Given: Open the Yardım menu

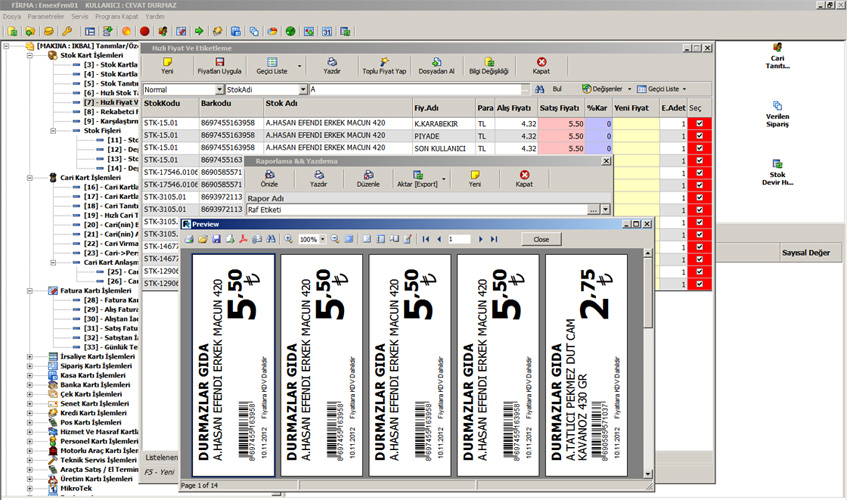Looking at the screenshot, I should tap(154, 17).
